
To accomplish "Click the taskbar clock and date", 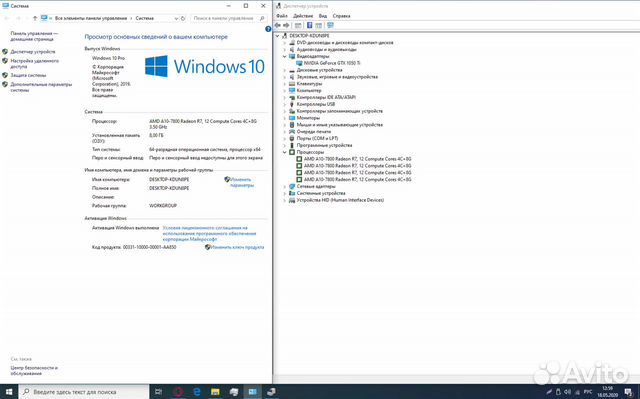I will point(608,392).
